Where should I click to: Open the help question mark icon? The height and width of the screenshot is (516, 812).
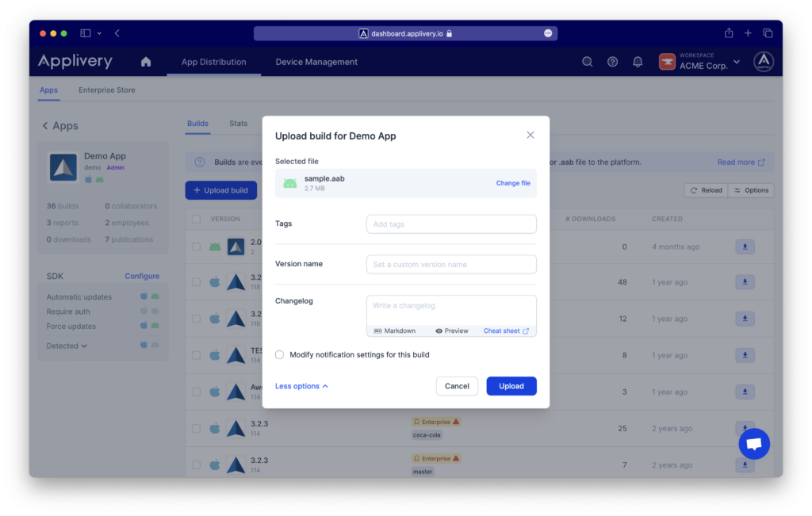(613, 62)
